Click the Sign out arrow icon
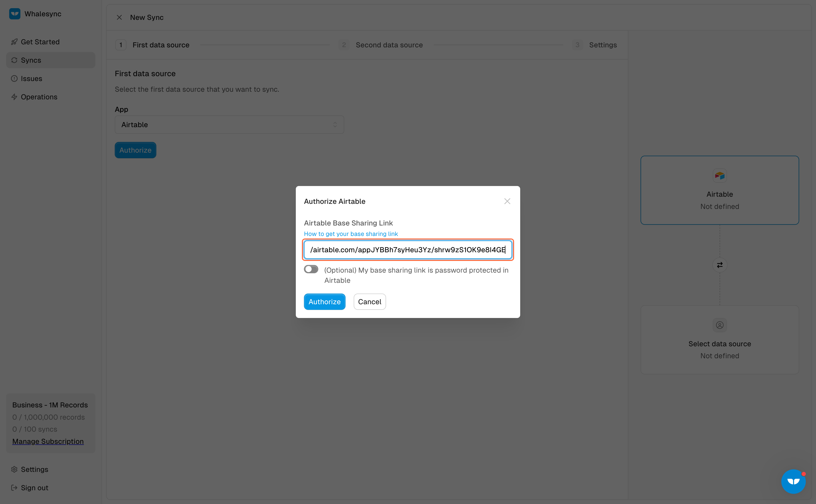Screen dimensions: 816x504 [x=14, y=488]
